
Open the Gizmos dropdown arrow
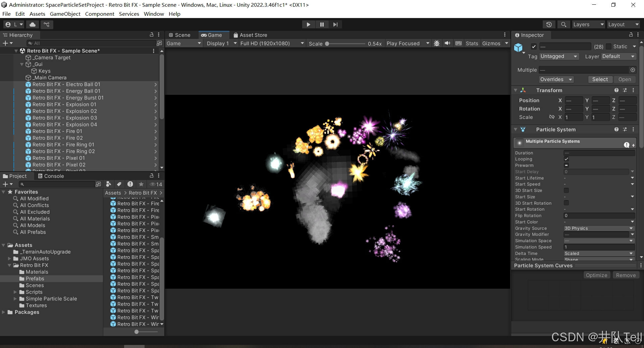point(506,43)
